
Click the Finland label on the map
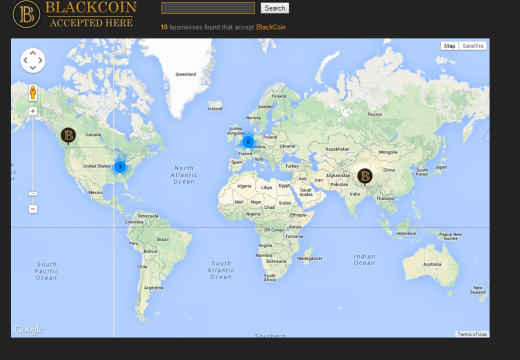pyautogui.click(x=279, y=96)
